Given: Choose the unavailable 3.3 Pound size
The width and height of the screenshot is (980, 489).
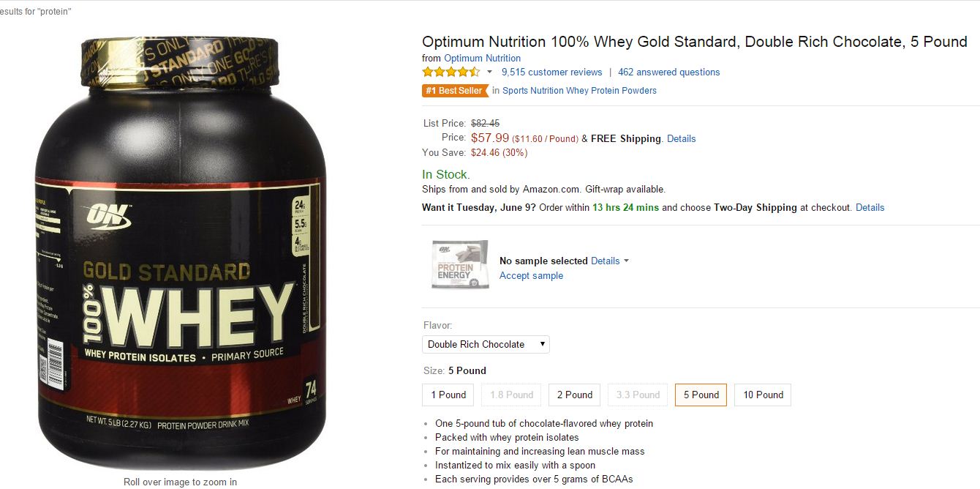Looking at the screenshot, I should 638,395.
